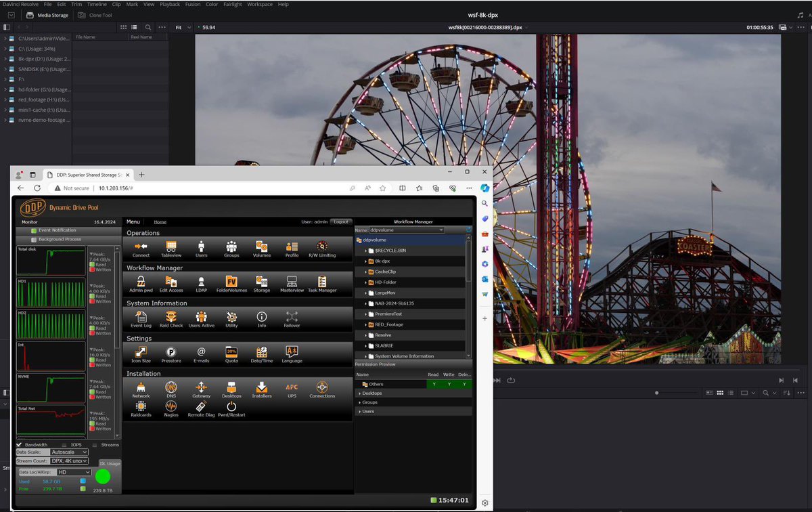
Task: Open the Stream Count dropdown
Action: click(69, 461)
